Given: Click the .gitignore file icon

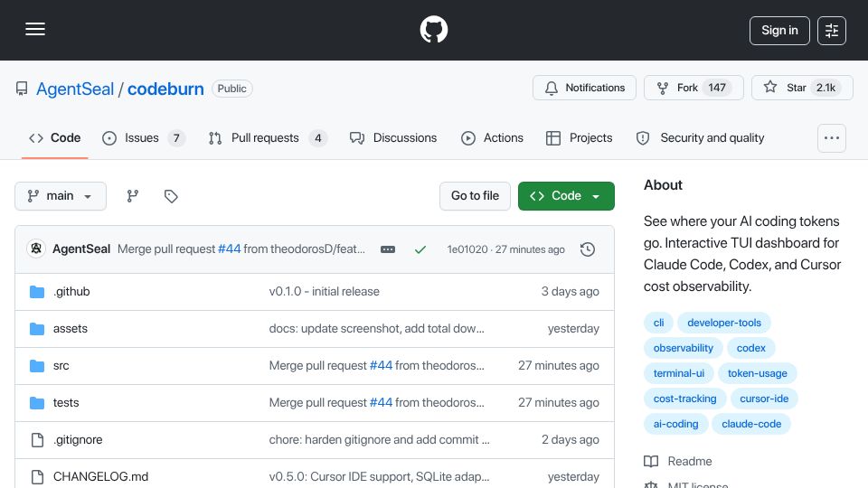Looking at the screenshot, I should click(x=37, y=440).
